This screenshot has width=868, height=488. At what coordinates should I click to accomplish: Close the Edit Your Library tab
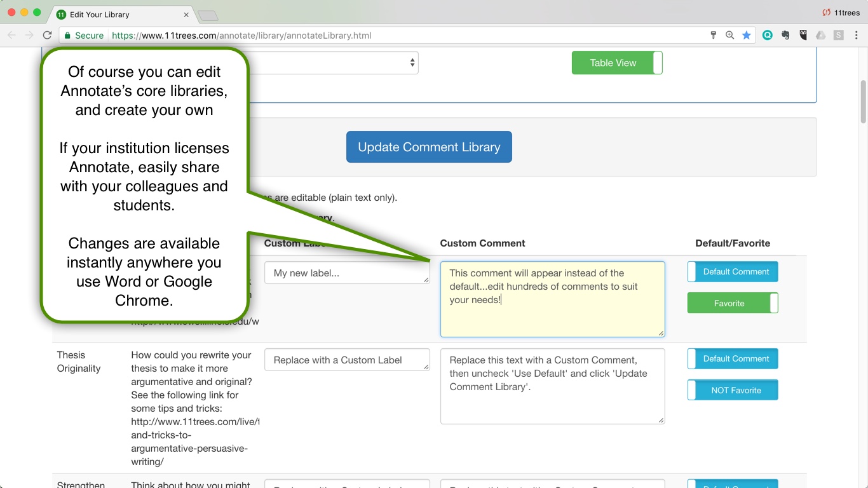click(x=186, y=15)
